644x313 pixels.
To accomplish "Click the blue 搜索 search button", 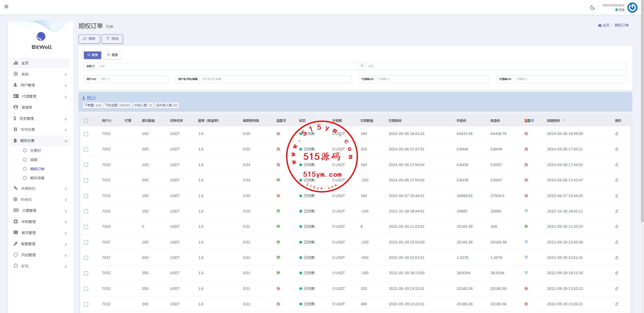I will [92, 55].
